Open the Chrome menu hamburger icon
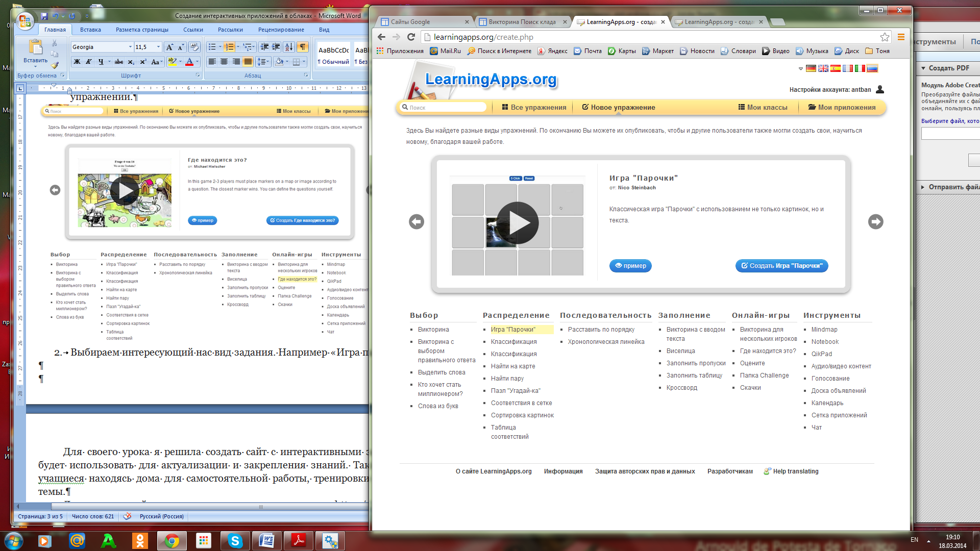Viewport: 980px width, 551px height. coord(901,37)
